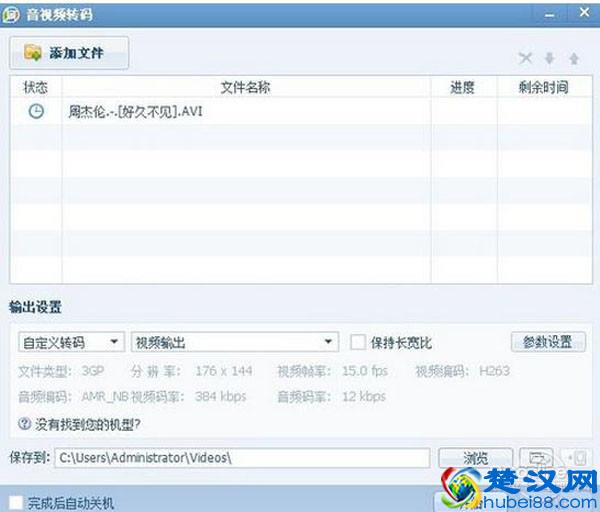Close the 音视频转码 window
The height and width of the screenshot is (512, 600).
(x=584, y=12)
